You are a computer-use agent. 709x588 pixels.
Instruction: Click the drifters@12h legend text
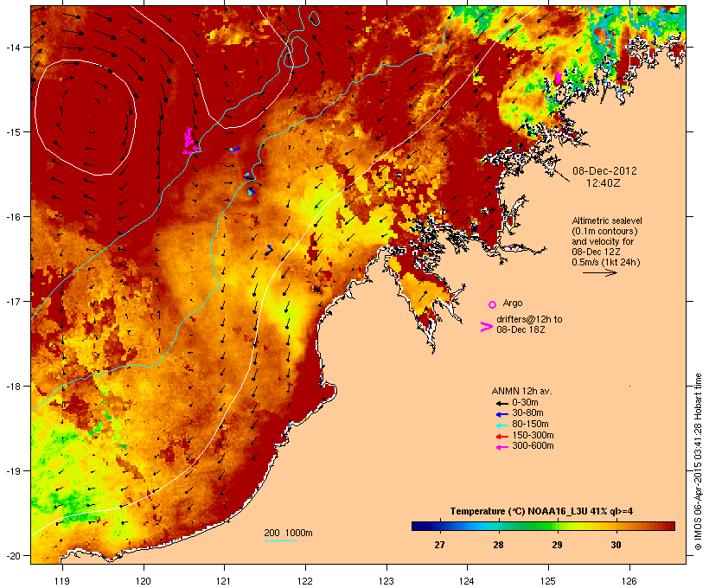pyautogui.click(x=529, y=324)
